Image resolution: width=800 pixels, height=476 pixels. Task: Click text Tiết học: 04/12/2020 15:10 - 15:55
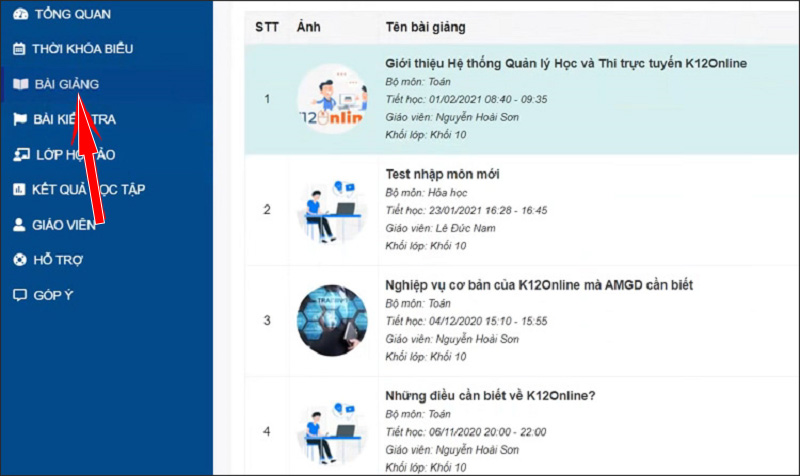coord(466,321)
